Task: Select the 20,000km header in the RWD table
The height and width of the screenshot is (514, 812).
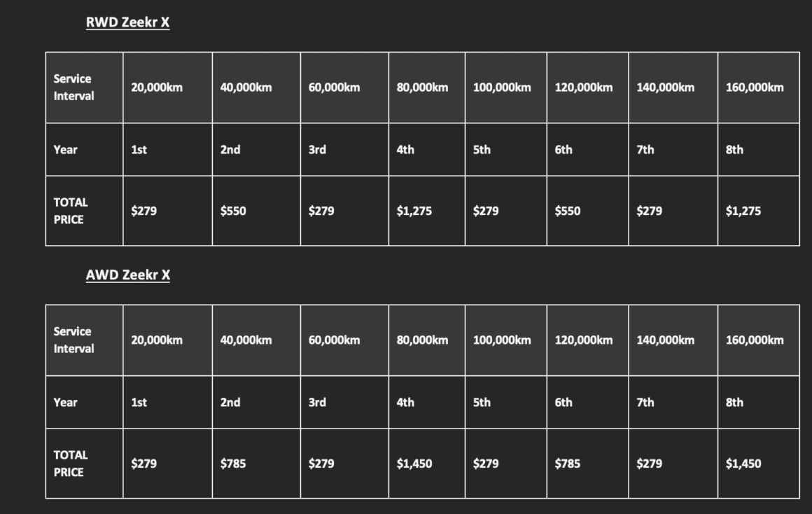Action: 157,88
